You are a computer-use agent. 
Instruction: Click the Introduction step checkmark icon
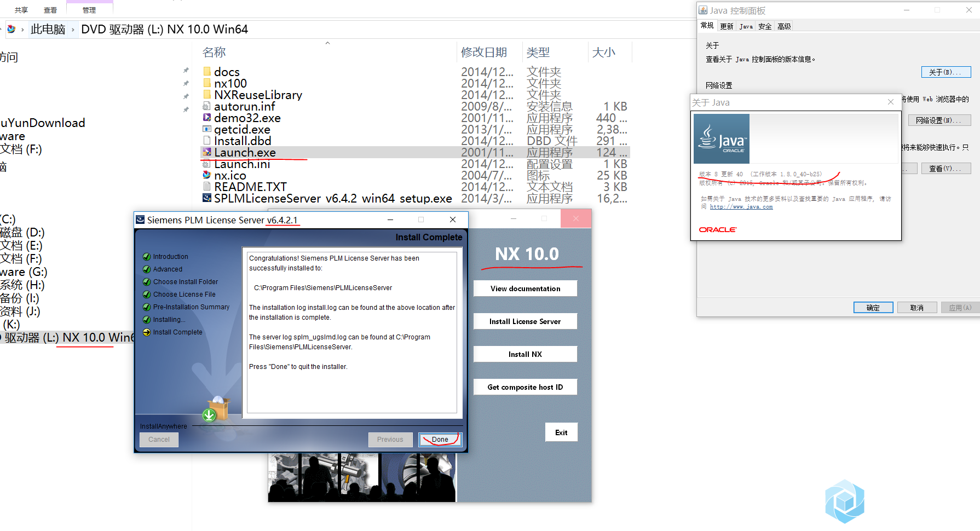tap(147, 257)
